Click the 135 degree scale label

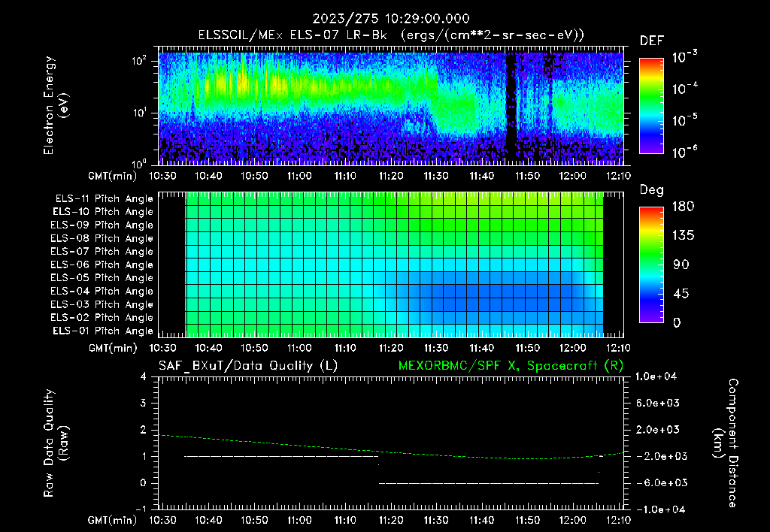[x=684, y=236]
